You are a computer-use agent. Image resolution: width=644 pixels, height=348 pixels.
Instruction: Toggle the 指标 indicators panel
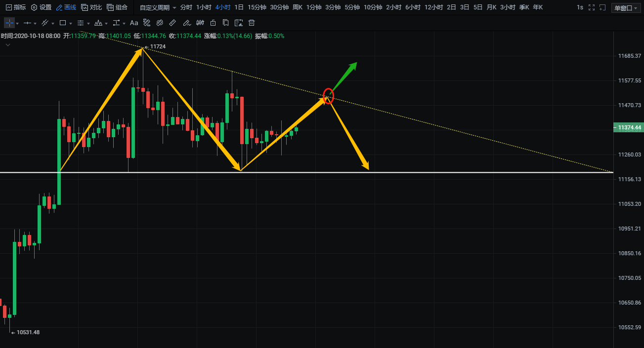point(15,7)
